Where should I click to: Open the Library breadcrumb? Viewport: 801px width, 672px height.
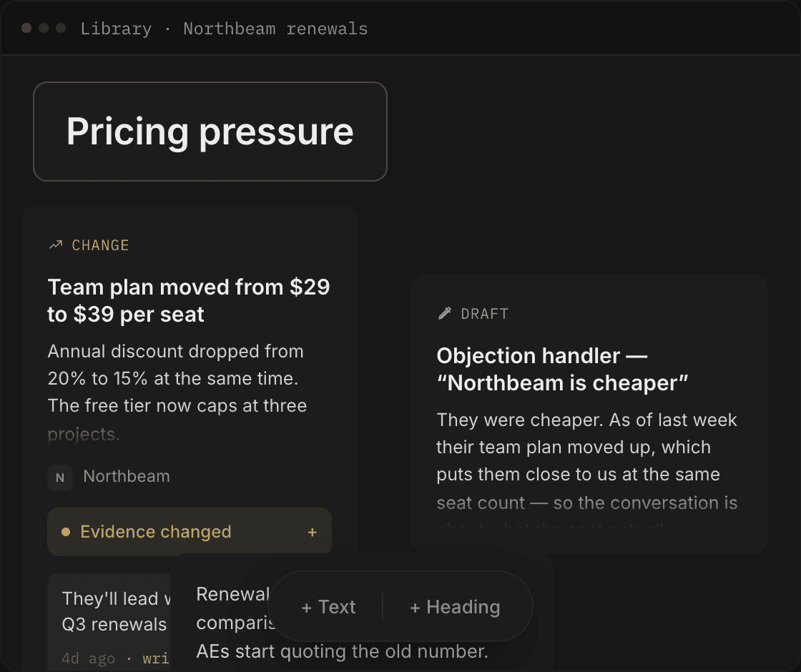tap(116, 29)
